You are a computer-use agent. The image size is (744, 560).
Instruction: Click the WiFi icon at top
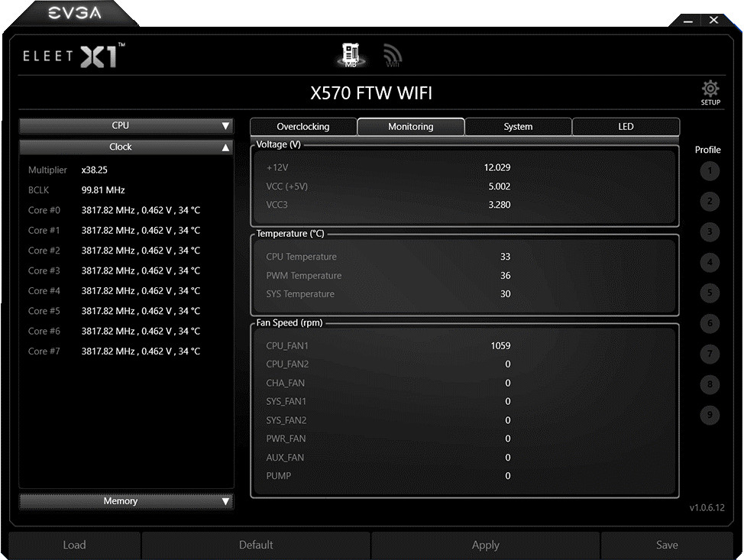pyautogui.click(x=393, y=55)
